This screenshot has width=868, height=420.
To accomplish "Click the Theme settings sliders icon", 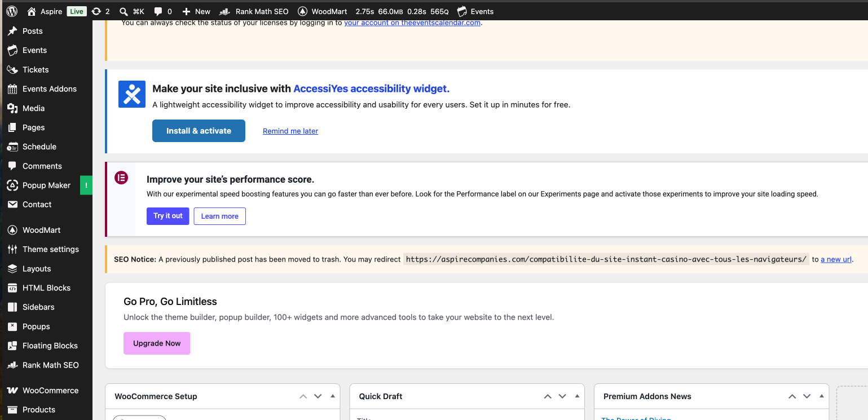I will point(12,249).
